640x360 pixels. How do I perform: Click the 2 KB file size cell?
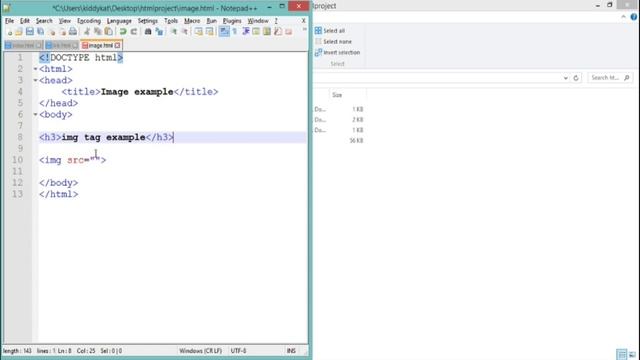point(358,120)
